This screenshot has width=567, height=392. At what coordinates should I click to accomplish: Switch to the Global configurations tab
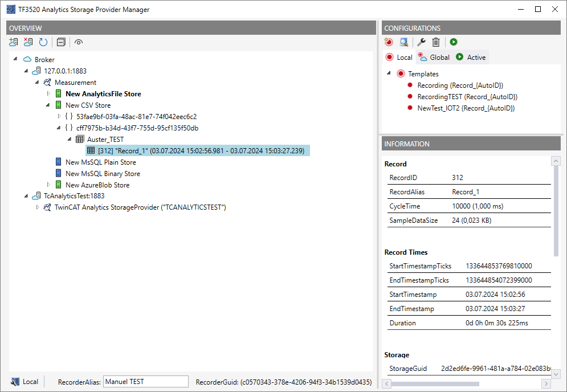click(x=434, y=57)
